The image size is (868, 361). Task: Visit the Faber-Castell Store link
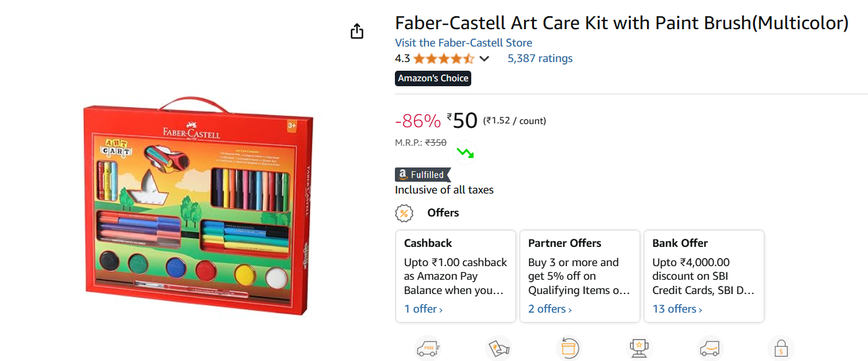click(x=463, y=43)
